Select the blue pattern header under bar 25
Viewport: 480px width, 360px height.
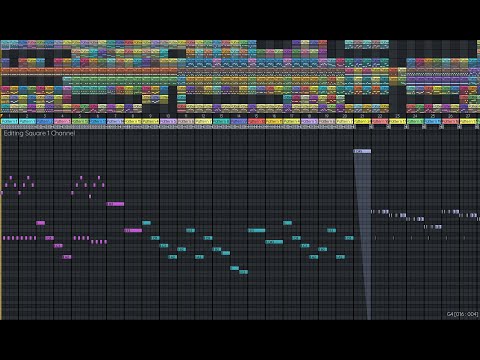click(433, 121)
